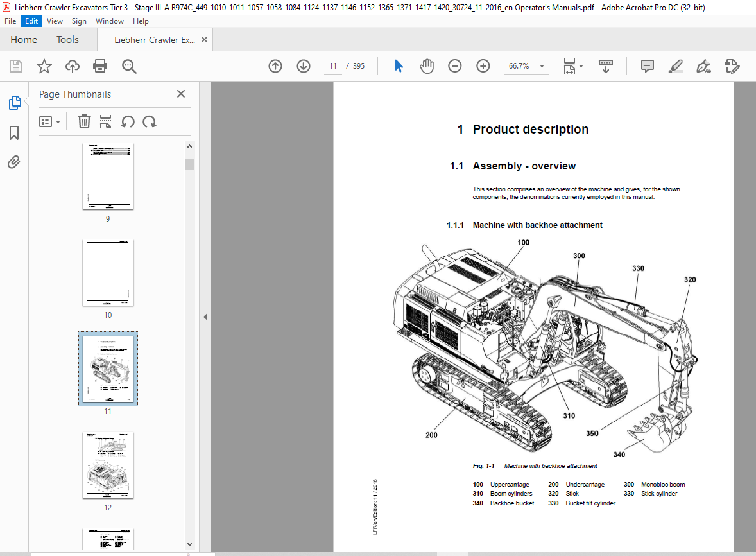
Task: Select page 11 thumbnail
Action: [108, 369]
